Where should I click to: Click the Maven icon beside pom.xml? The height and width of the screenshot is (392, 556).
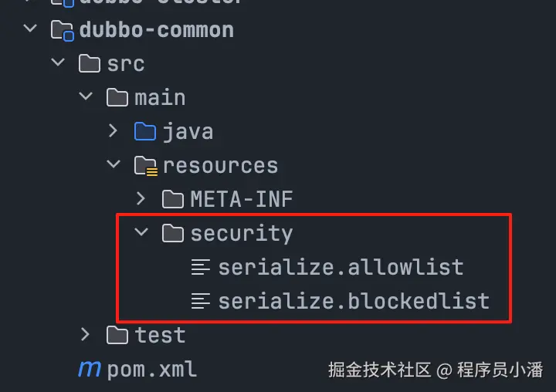coord(90,369)
